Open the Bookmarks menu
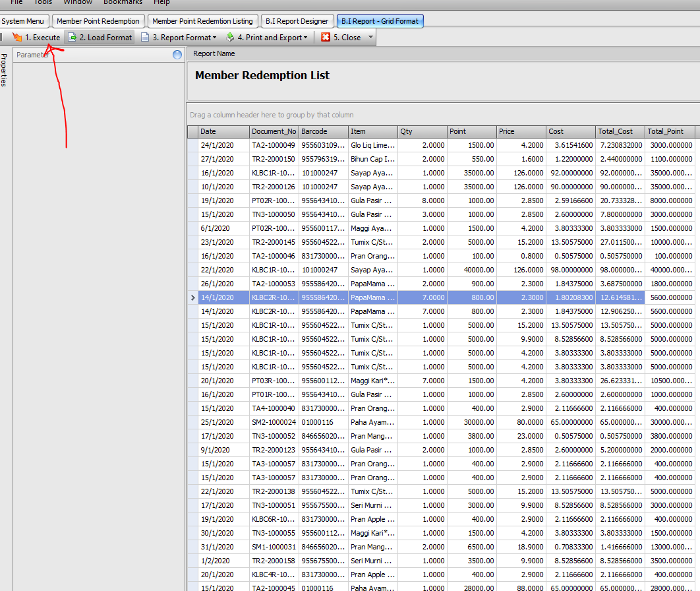Image resolution: width=700 pixels, height=591 pixels. coord(123,3)
